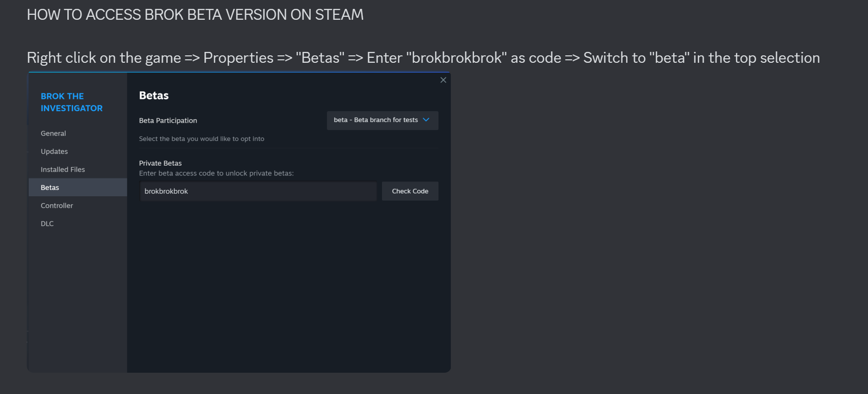The width and height of the screenshot is (868, 394).
Task: Click the Check Code button
Action: 410,191
